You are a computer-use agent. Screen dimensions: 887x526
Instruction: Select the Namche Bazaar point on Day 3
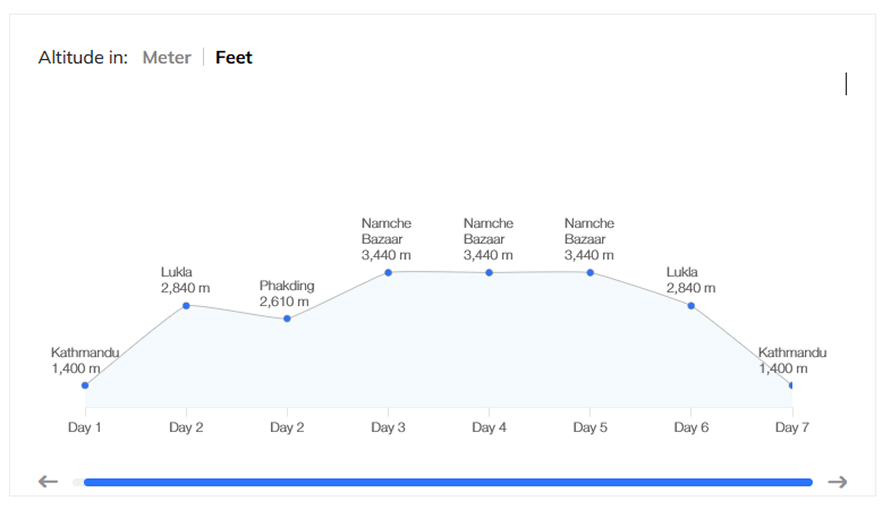coord(388,272)
